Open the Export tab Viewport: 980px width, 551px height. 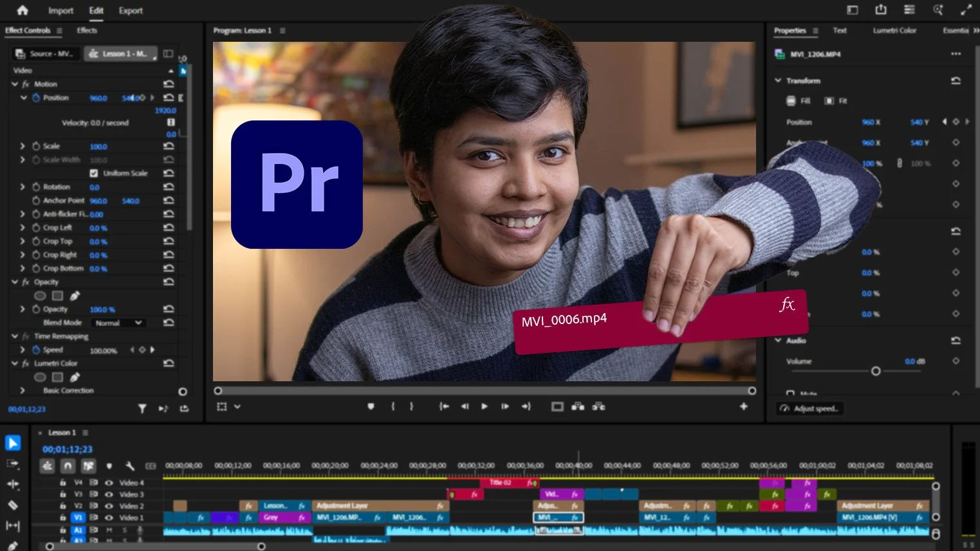pyautogui.click(x=131, y=10)
